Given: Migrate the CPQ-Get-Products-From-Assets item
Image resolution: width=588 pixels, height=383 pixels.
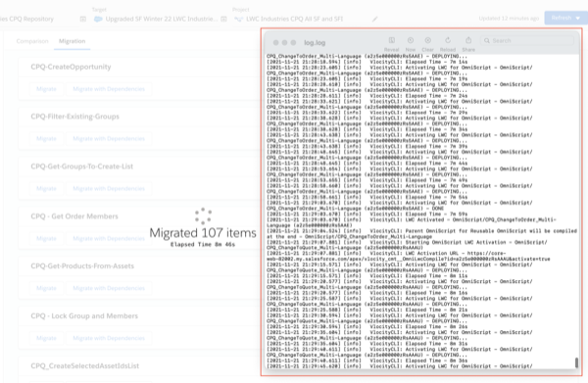Looking at the screenshot, I should pyautogui.click(x=46, y=288).
